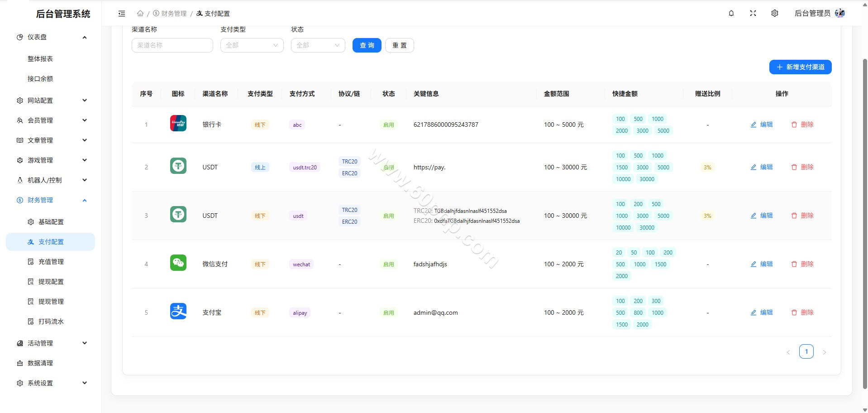Screen dimensions: 868x413
Task: Click admin@qq.com in 支付宝 row
Action: coord(435,312)
